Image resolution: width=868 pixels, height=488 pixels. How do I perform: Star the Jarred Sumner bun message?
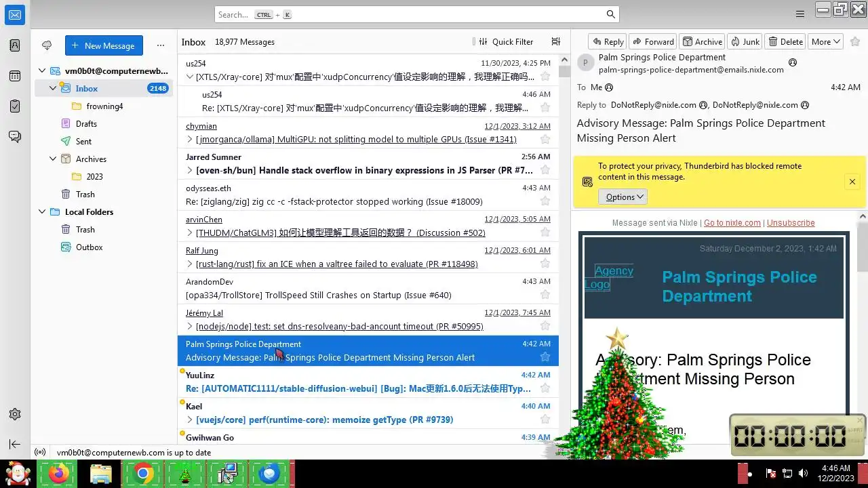pos(545,170)
